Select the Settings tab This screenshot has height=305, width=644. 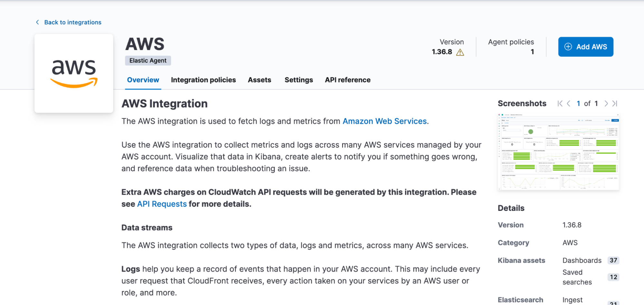(299, 80)
